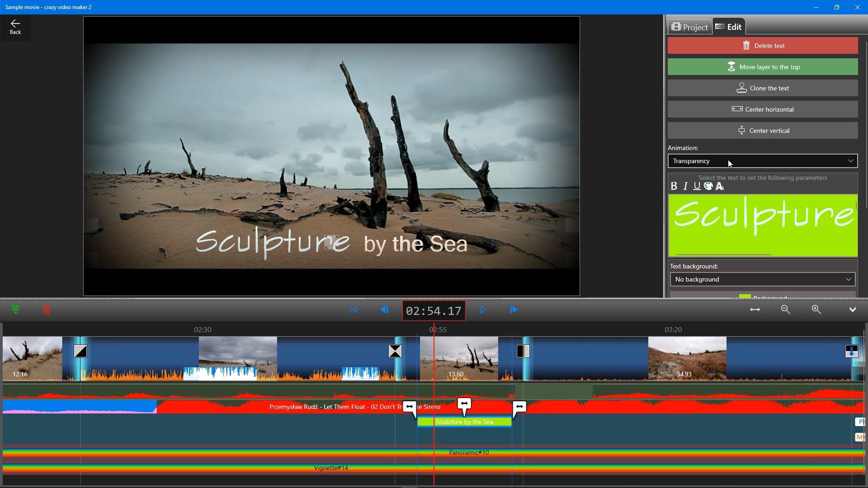Switch to the Project tab
Image resolution: width=868 pixels, height=488 pixels.
coord(690,27)
